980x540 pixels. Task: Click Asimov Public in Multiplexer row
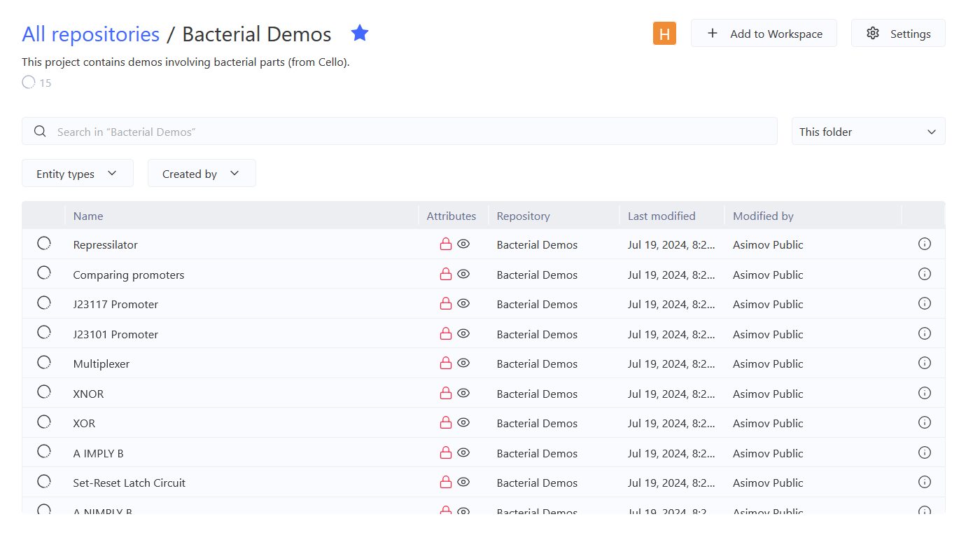(x=768, y=364)
